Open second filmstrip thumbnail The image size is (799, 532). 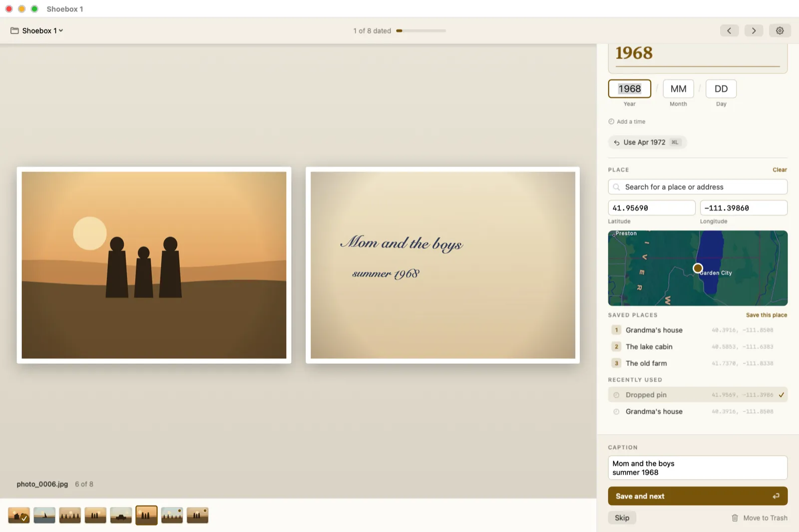44,516
